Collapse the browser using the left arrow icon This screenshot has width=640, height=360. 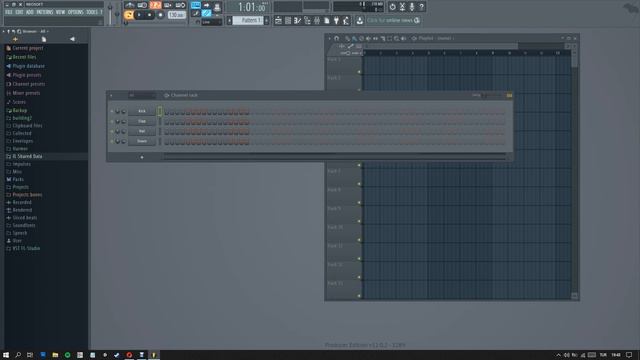coord(72,39)
